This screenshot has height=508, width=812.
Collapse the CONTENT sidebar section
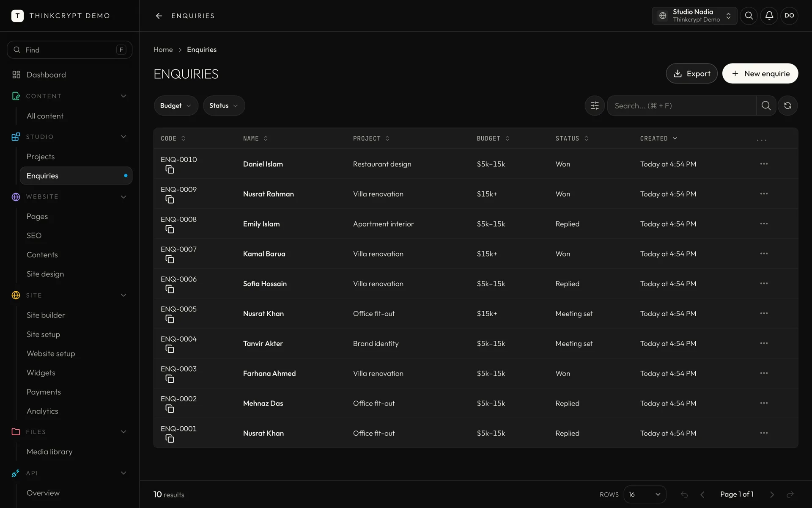123,96
